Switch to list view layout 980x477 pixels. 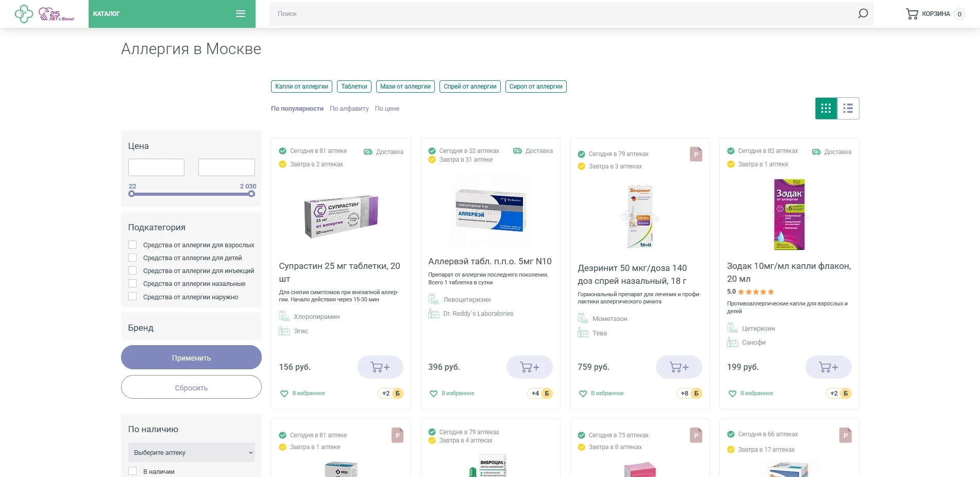point(848,109)
